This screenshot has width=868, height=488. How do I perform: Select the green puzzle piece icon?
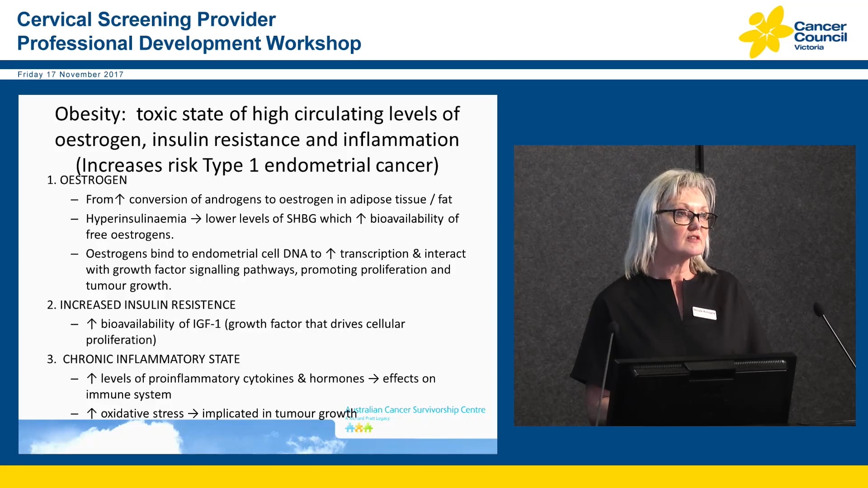click(x=368, y=428)
